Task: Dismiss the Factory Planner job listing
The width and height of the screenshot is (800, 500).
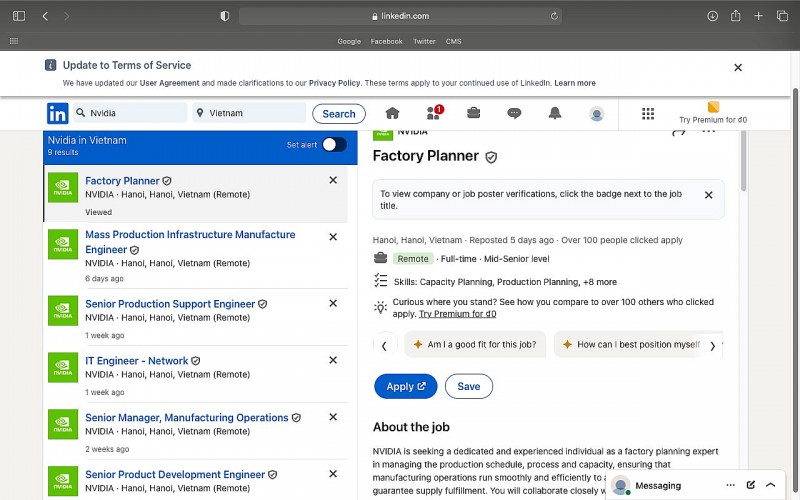Action: click(x=333, y=180)
